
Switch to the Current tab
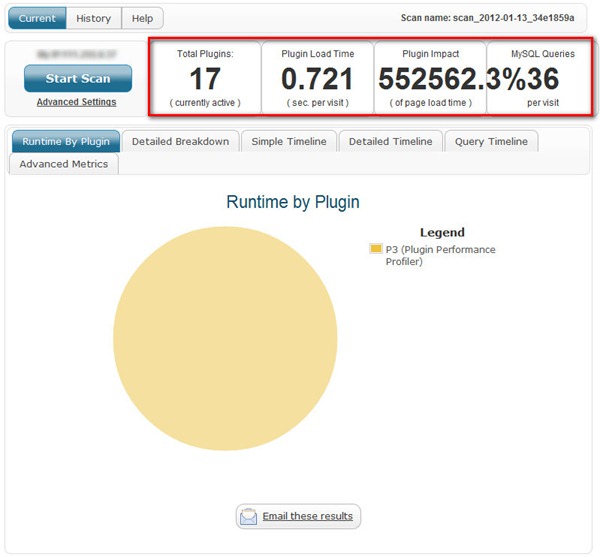coord(37,19)
